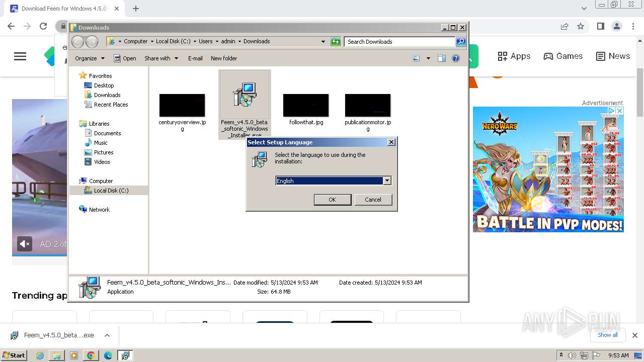Click Chrome back arrow
The height and width of the screenshot is (362, 644).
pyautogui.click(x=11, y=26)
